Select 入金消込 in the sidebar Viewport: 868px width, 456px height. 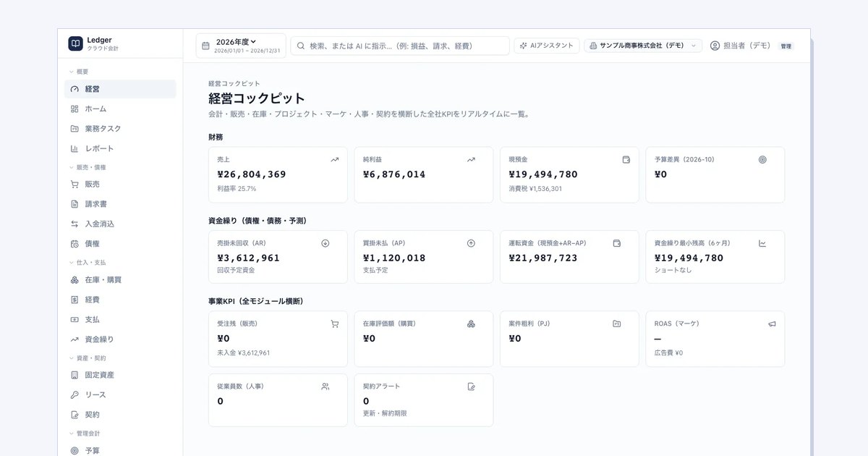[x=120, y=224]
